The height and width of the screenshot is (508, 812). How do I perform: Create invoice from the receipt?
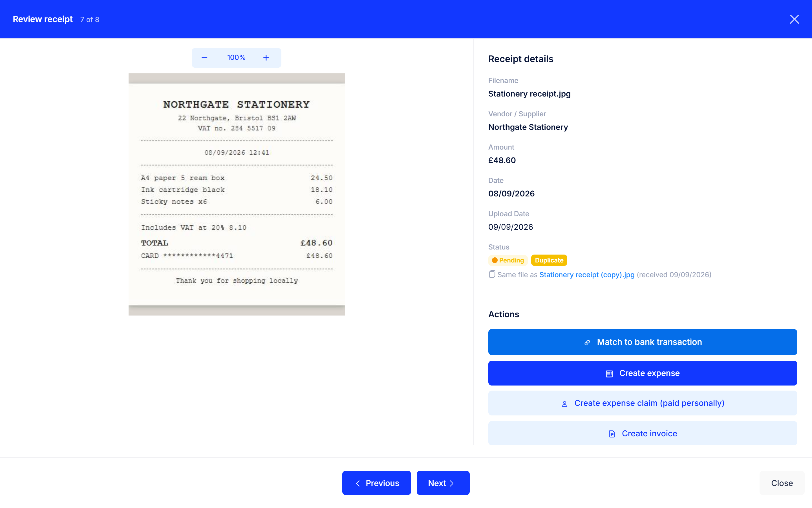(643, 433)
